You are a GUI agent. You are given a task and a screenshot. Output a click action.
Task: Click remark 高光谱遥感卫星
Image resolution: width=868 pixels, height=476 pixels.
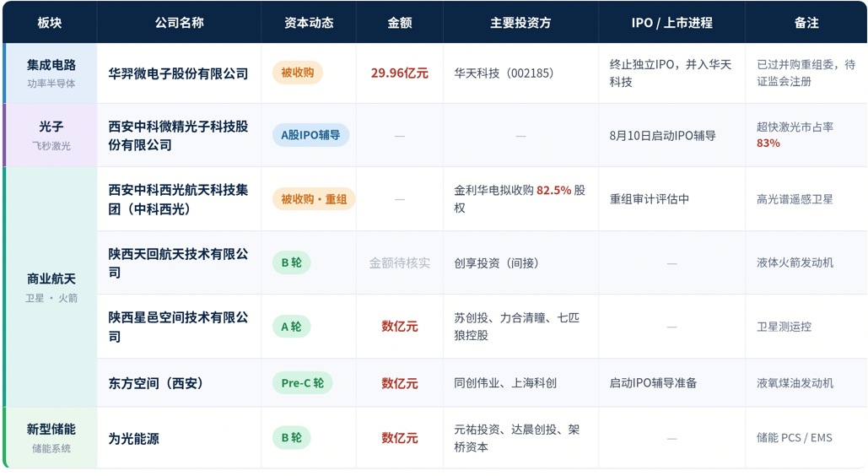(x=795, y=199)
